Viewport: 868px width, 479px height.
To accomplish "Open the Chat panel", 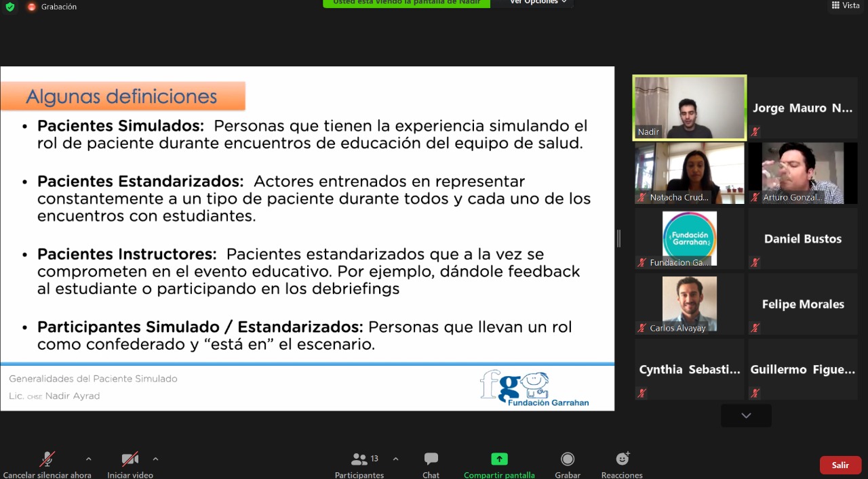I will [431, 460].
